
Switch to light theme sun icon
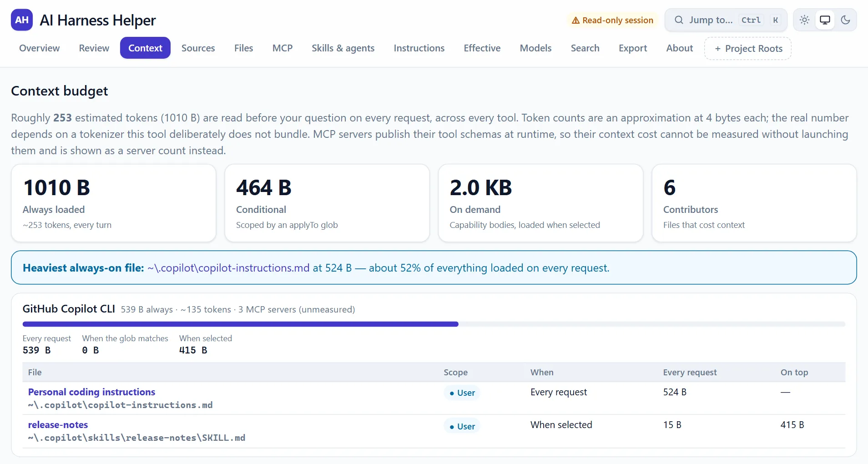tap(804, 20)
